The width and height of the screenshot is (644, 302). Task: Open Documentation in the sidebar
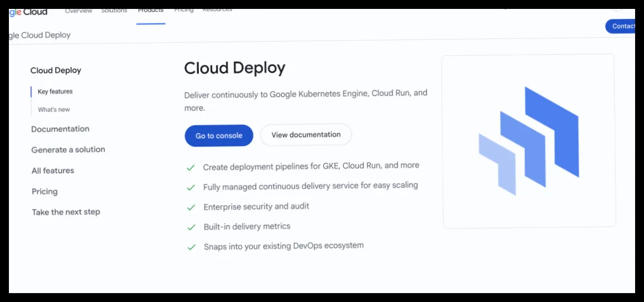point(60,129)
